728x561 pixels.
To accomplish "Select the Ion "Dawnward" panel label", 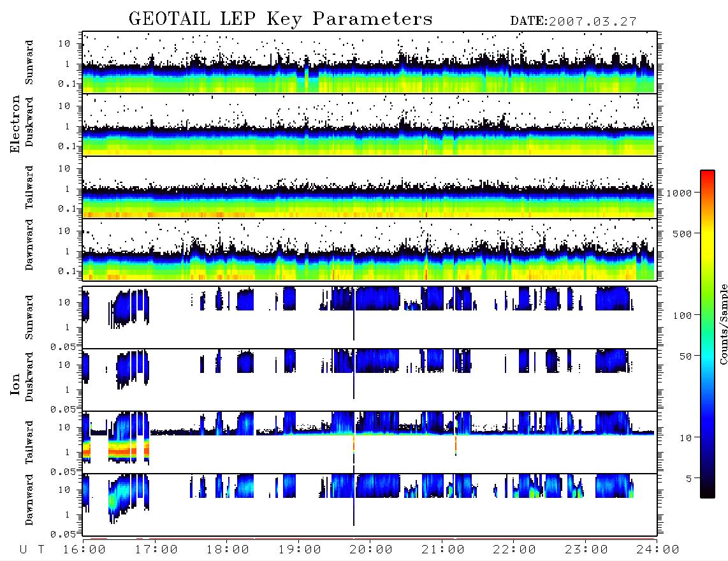I will [x=29, y=500].
